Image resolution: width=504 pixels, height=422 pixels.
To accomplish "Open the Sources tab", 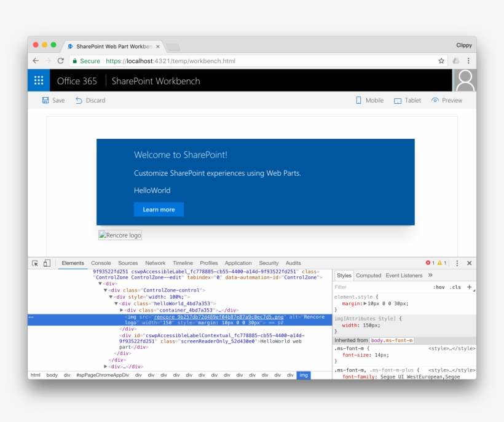I will pyautogui.click(x=128, y=263).
